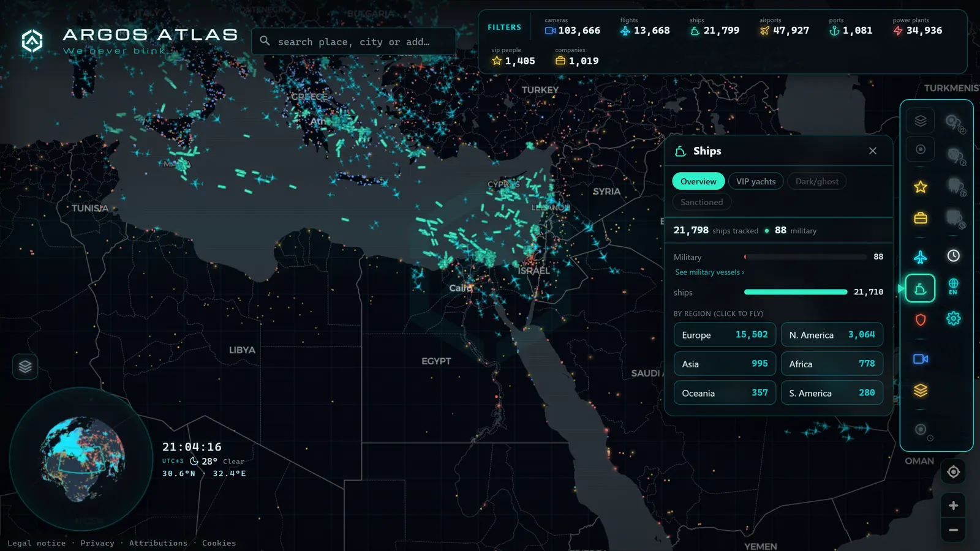Open the Legal notice link

tap(36, 543)
